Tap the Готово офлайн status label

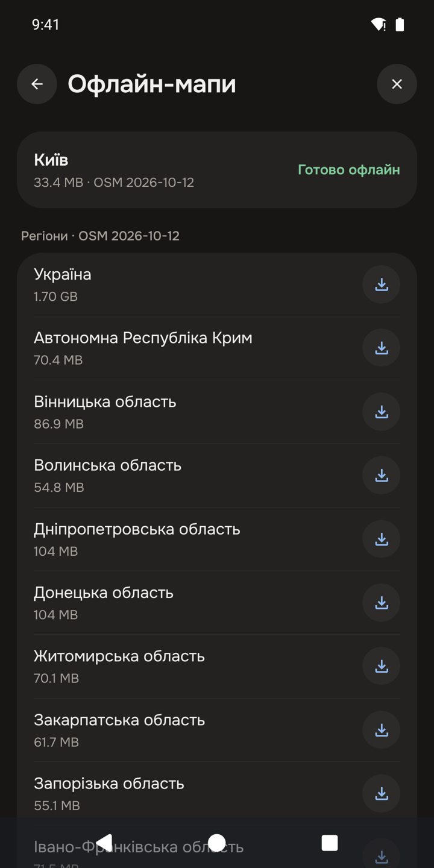349,170
